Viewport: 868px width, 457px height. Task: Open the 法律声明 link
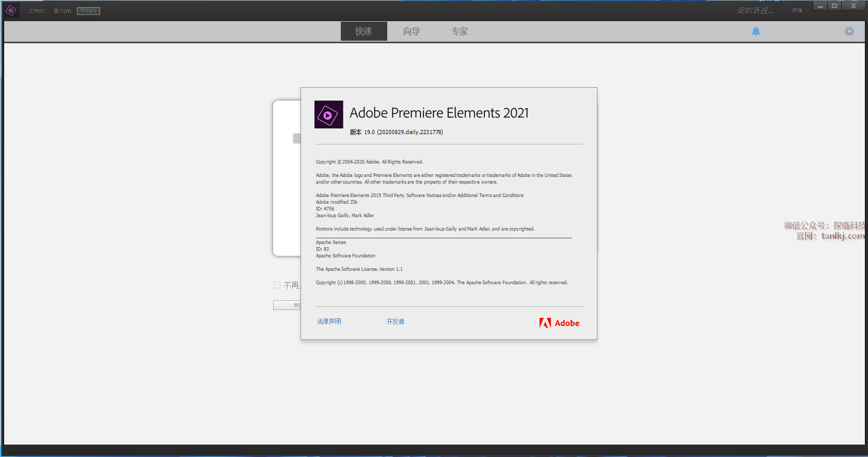pyautogui.click(x=329, y=321)
